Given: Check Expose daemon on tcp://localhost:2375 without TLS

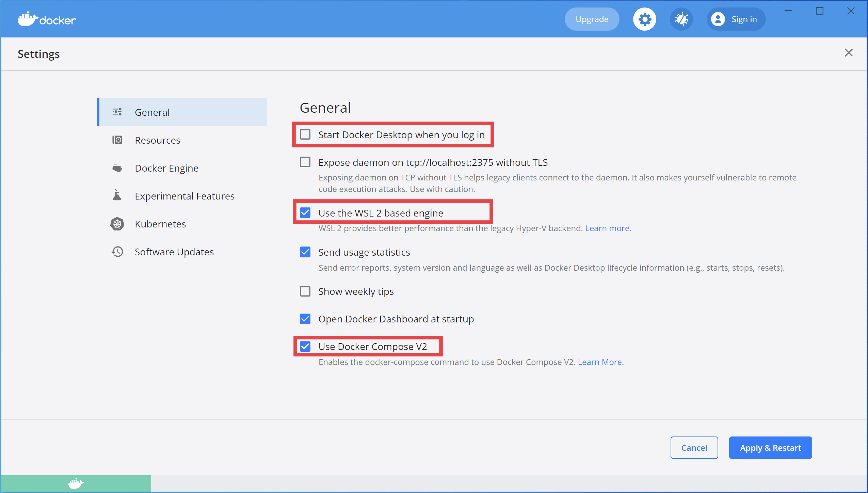Looking at the screenshot, I should (305, 162).
